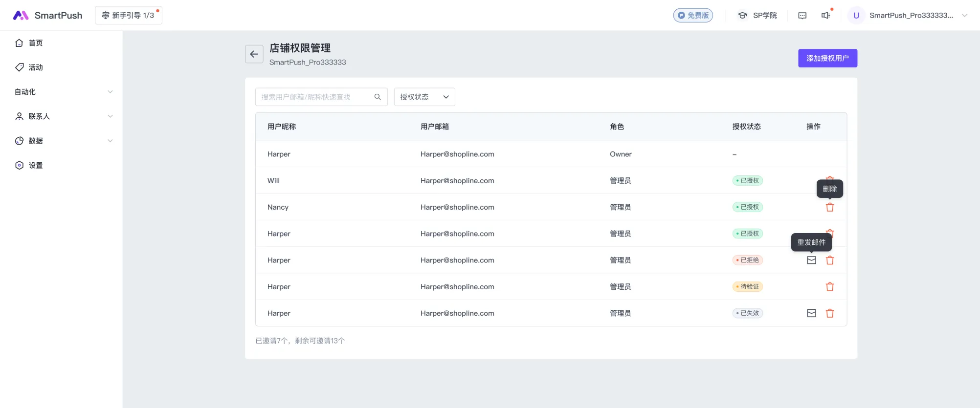Resend email for the 已拒绝 user
Screen dimensions: 980x408
pyautogui.click(x=811, y=260)
